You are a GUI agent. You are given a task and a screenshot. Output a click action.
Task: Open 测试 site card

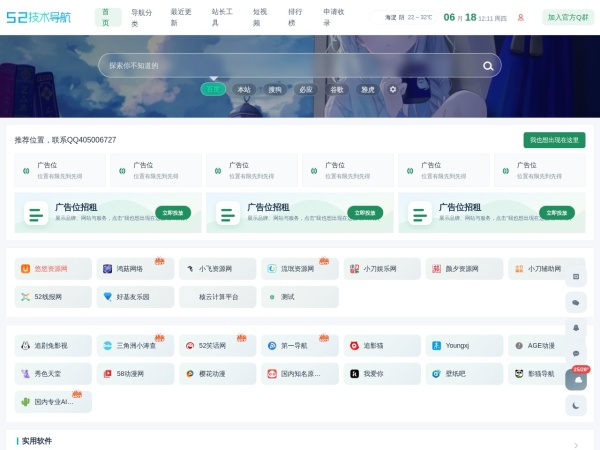(x=300, y=297)
